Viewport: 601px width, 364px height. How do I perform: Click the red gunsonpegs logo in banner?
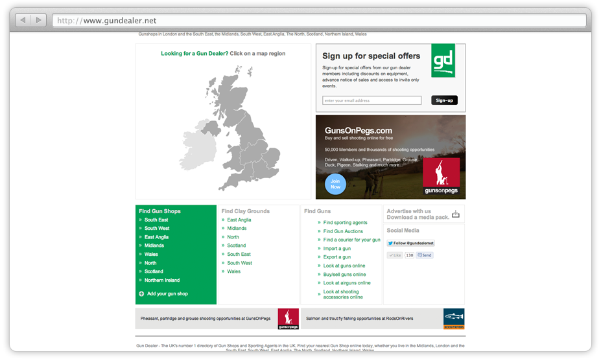click(441, 176)
